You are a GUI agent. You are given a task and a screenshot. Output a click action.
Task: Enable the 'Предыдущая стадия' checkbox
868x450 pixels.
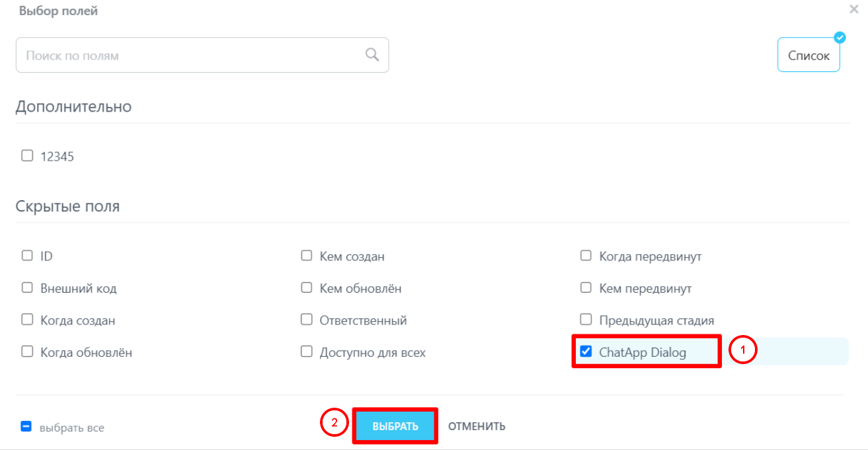(x=586, y=320)
